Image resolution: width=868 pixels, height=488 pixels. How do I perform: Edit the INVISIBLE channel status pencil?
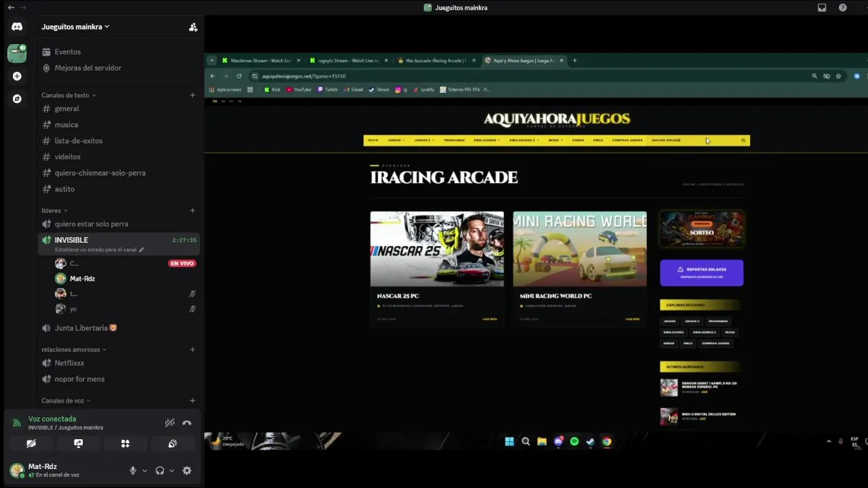click(x=141, y=250)
